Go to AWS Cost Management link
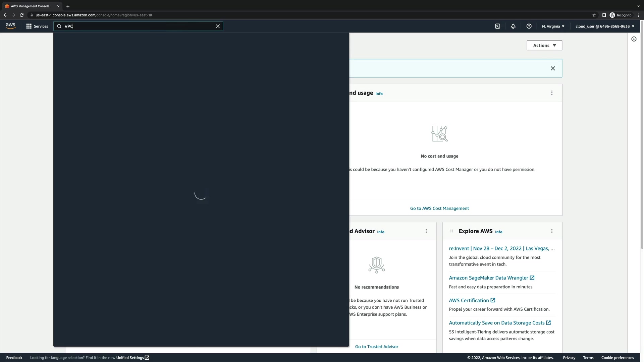This screenshot has width=644, height=362. point(439,208)
